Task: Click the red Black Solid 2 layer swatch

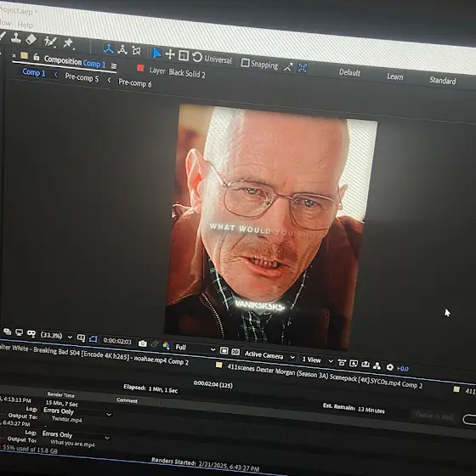Action: tap(140, 68)
